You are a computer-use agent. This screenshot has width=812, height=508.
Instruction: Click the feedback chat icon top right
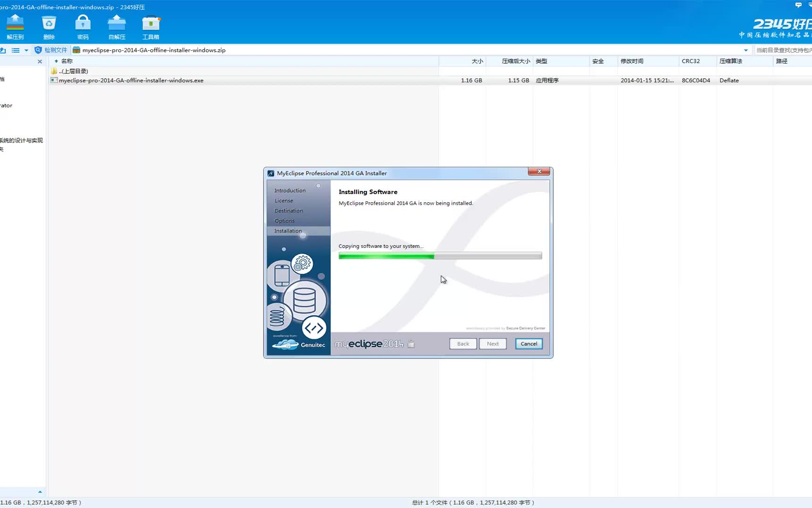[x=798, y=5]
